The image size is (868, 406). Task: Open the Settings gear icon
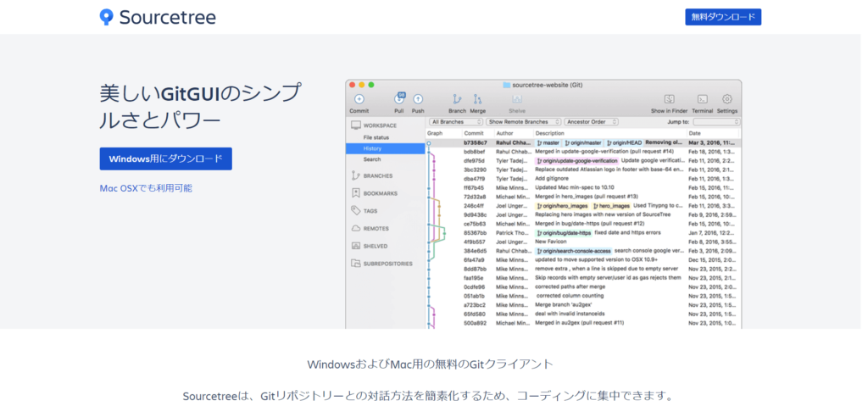[x=727, y=99]
